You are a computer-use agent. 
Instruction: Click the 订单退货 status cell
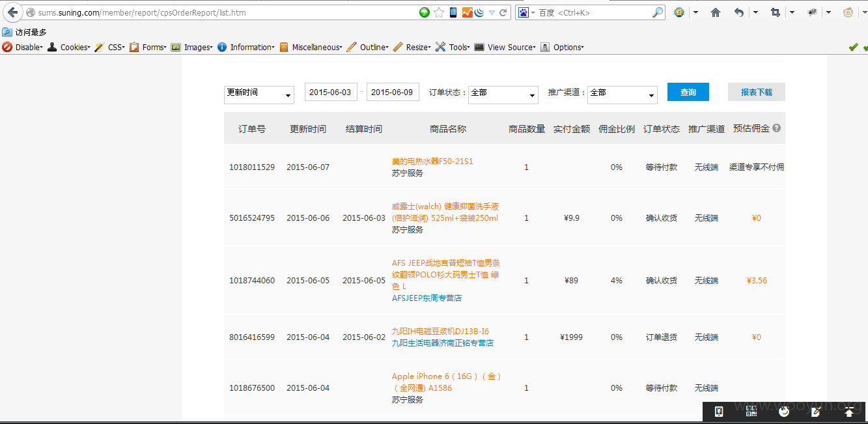[x=662, y=337]
